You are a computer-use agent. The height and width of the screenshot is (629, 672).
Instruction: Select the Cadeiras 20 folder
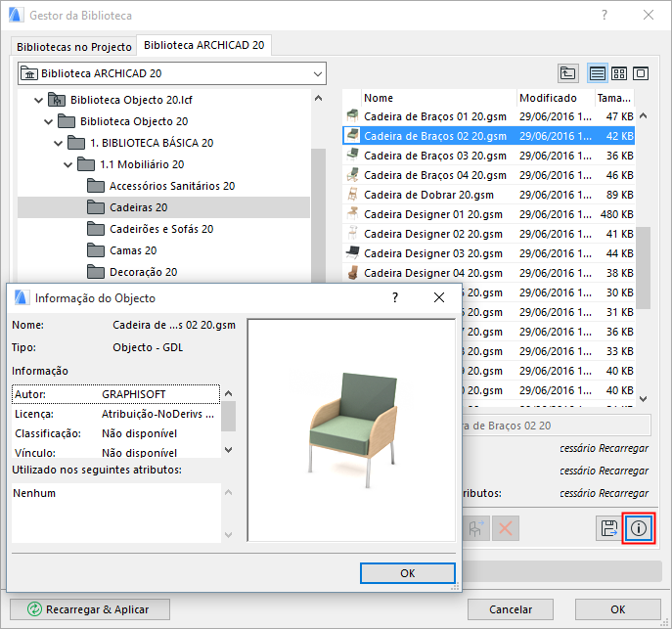pos(163,207)
